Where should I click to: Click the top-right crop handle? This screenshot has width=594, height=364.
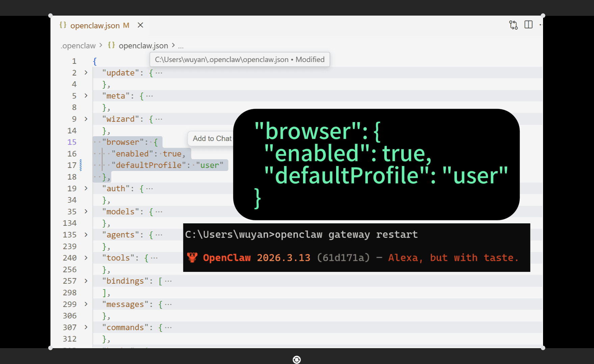[x=543, y=16]
